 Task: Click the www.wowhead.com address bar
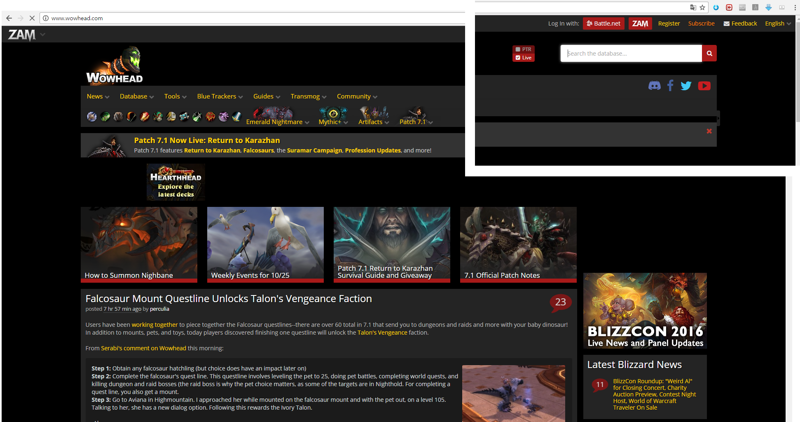253,18
